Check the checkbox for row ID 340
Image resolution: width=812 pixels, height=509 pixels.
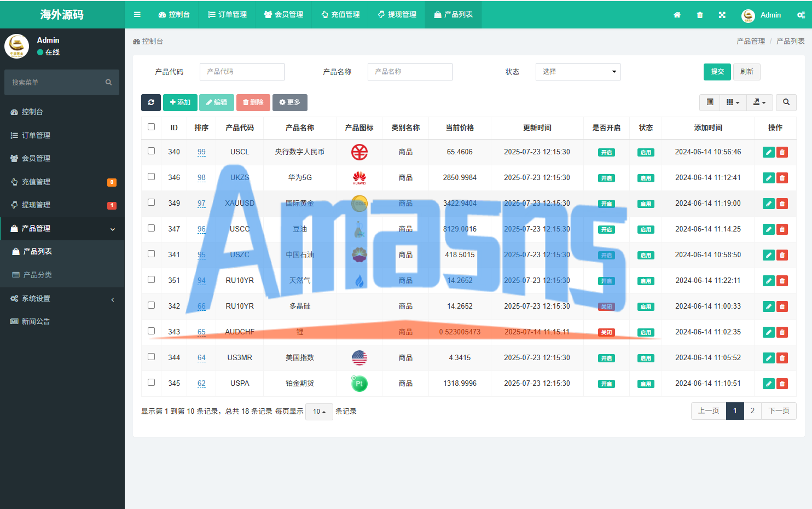click(152, 151)
